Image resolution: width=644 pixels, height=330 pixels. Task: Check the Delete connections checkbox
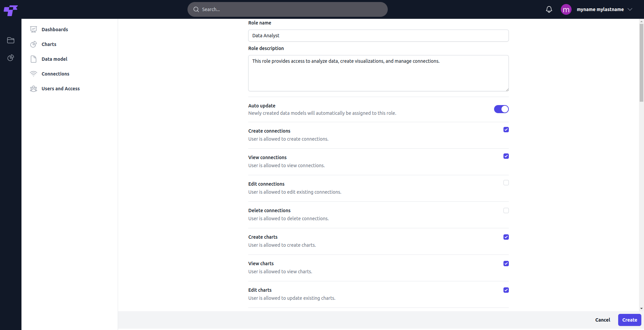point(506,210)
